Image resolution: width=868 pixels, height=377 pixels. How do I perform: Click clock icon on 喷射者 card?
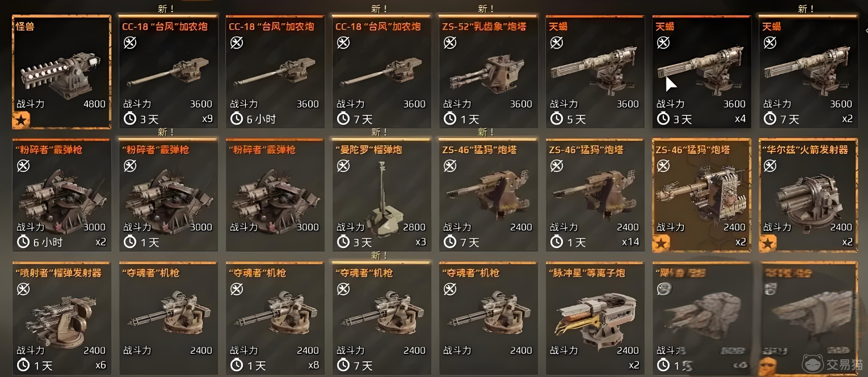[23, 365]
